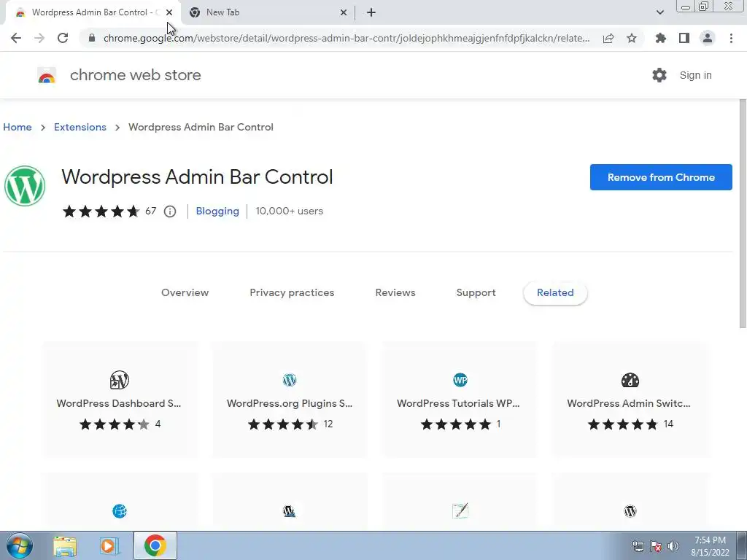
Task: Click the Chrome Web Store rainbow logo
Action: point(47,75)
